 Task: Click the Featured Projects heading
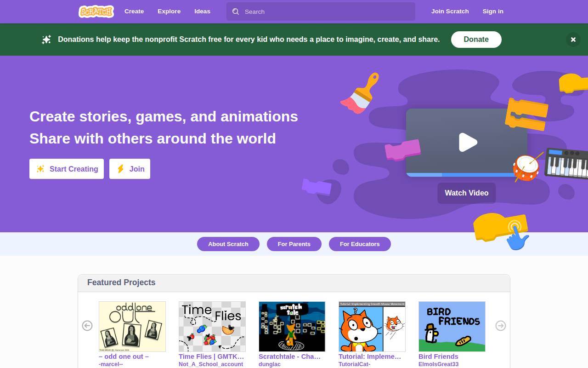click(121, 282)
